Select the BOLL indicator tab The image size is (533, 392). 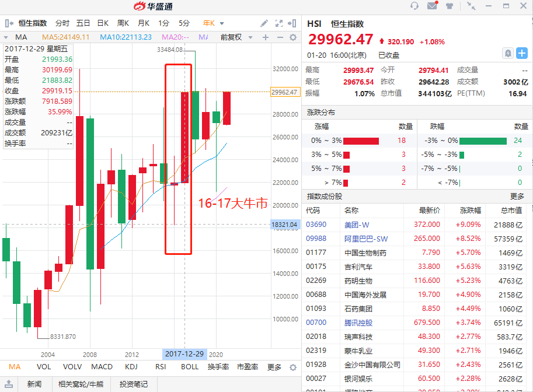tap(190, 367)
